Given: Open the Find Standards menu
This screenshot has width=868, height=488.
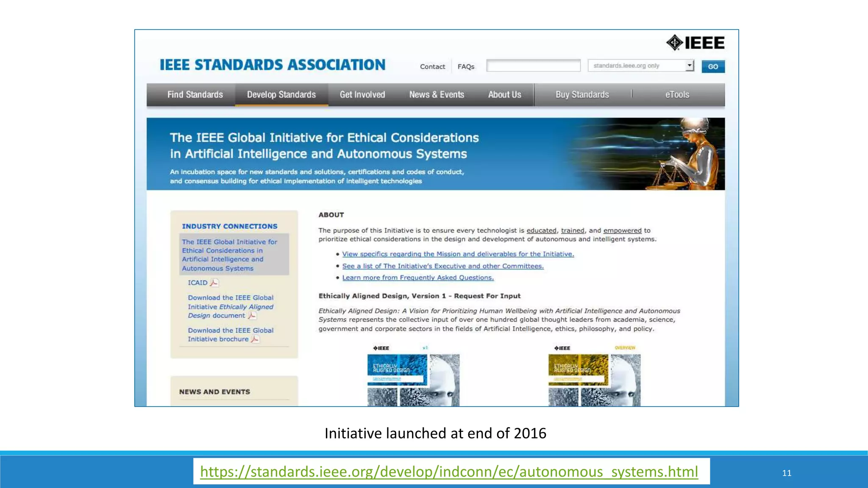Looking at the screenshot, I should (x=195, y=94).
